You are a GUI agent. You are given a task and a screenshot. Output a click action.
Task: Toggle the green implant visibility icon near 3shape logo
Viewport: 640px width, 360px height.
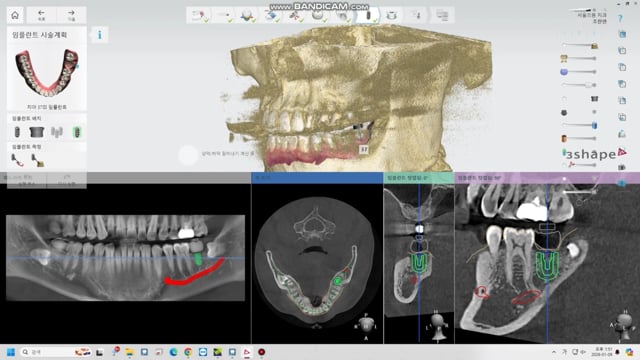coord(564,152)
